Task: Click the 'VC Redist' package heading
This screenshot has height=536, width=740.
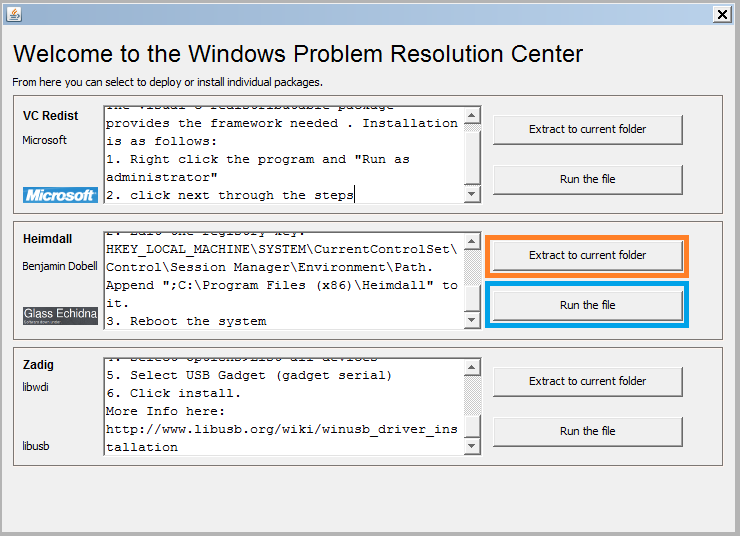Action: pyautogui.click(x=50, y=116)
